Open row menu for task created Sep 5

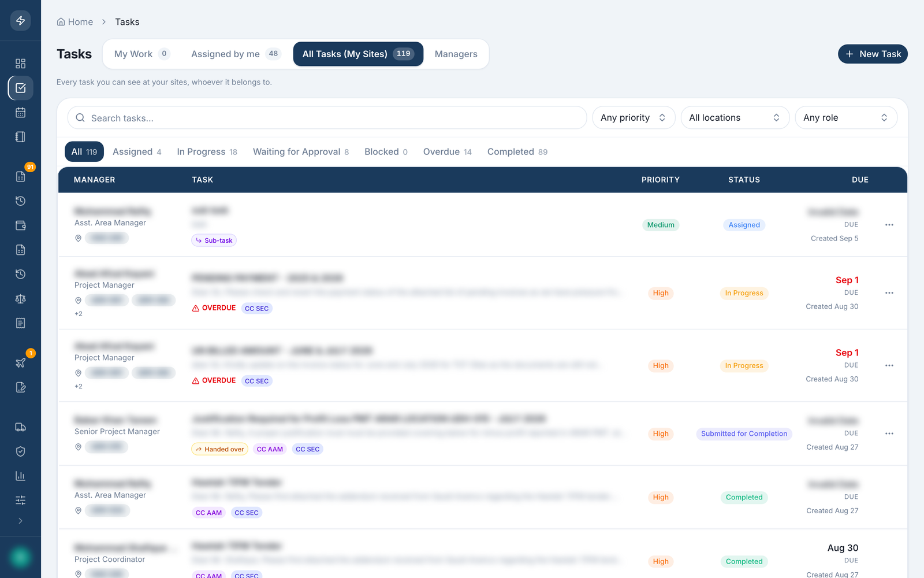coord(889,225)
